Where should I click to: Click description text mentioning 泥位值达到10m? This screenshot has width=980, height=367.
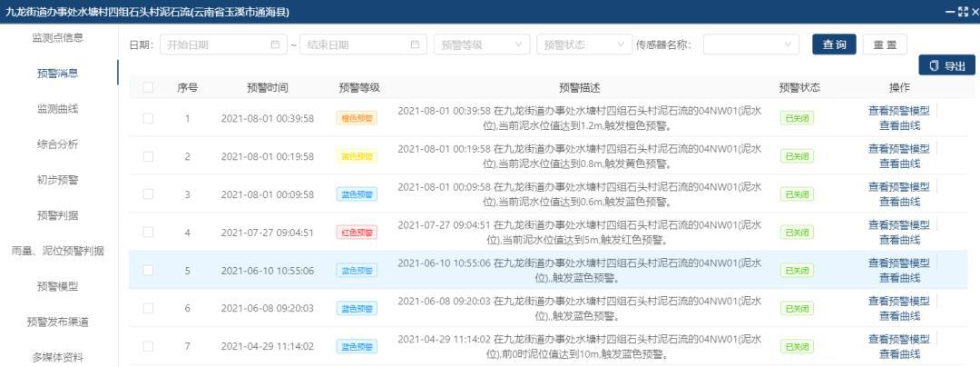[x=579, y=347]
